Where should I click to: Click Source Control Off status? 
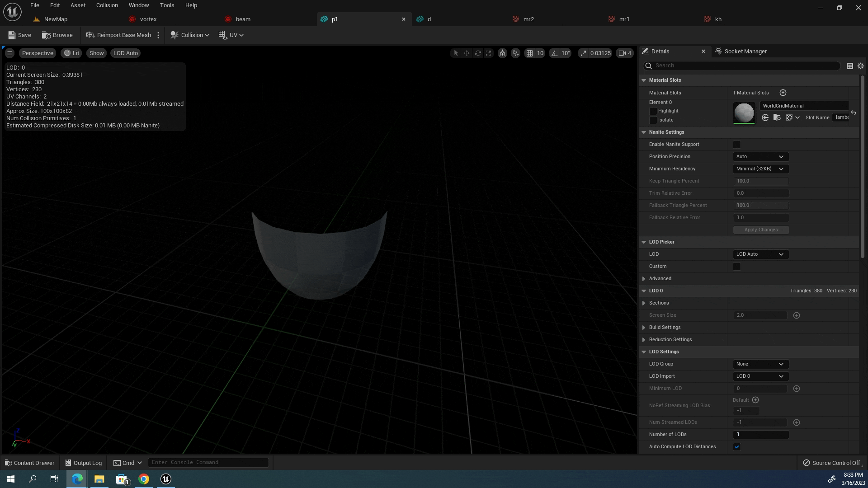tap(831, 463)
